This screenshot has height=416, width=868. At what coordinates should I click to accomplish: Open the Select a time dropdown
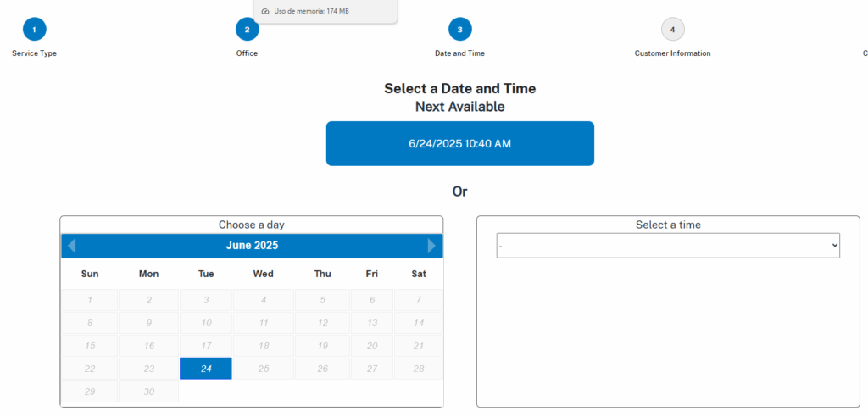pyautogui.click(x=668, y=246)
